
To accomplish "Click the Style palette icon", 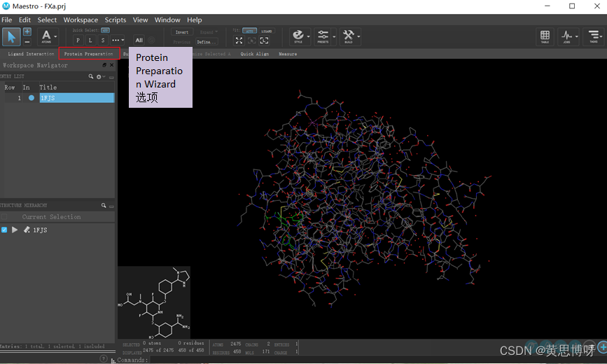I will tap(298, 37).
